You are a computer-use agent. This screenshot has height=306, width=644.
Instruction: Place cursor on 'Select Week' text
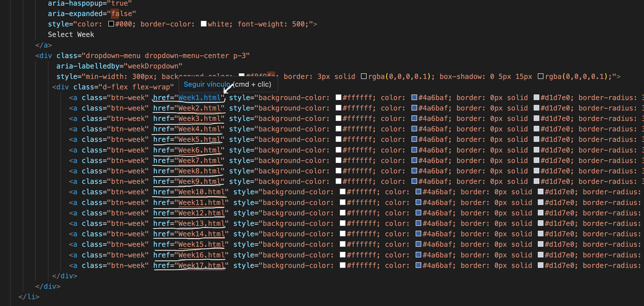click(x=71, y=34)
